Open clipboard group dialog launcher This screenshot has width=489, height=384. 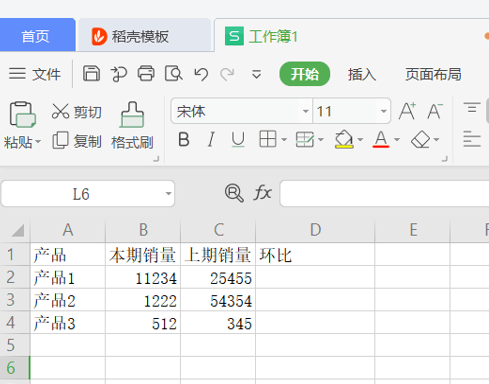coord(156,159)
